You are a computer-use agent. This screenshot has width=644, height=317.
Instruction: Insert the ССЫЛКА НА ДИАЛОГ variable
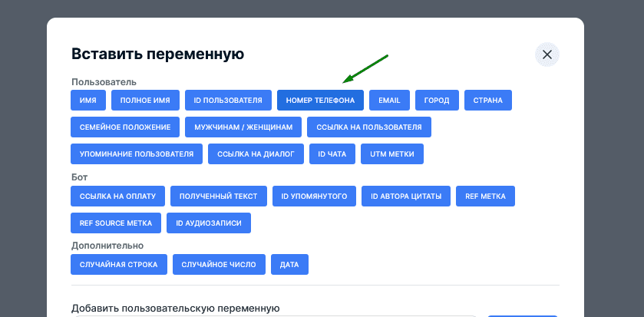256,154
